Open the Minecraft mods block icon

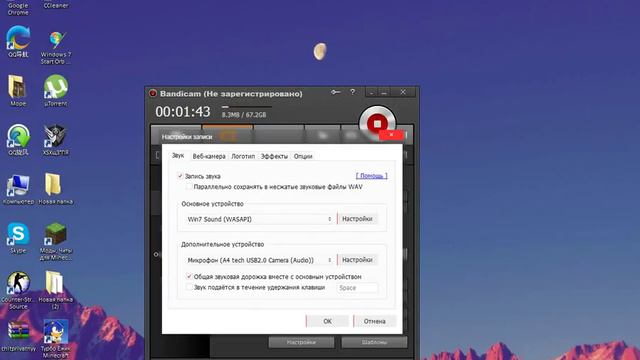coord(56,242)
